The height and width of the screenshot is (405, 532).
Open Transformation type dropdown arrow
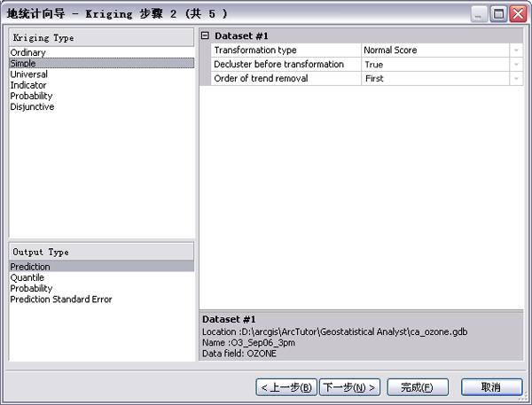[x=516, y=51]
